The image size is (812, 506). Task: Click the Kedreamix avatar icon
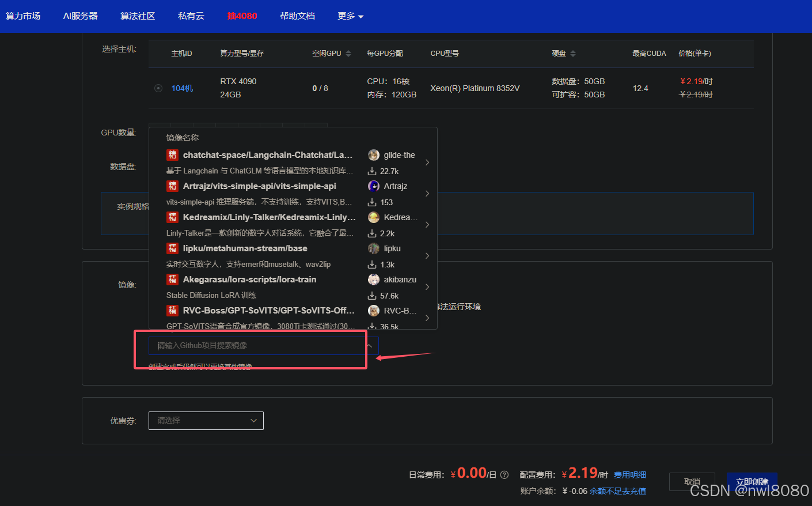[x=373, y=217]
